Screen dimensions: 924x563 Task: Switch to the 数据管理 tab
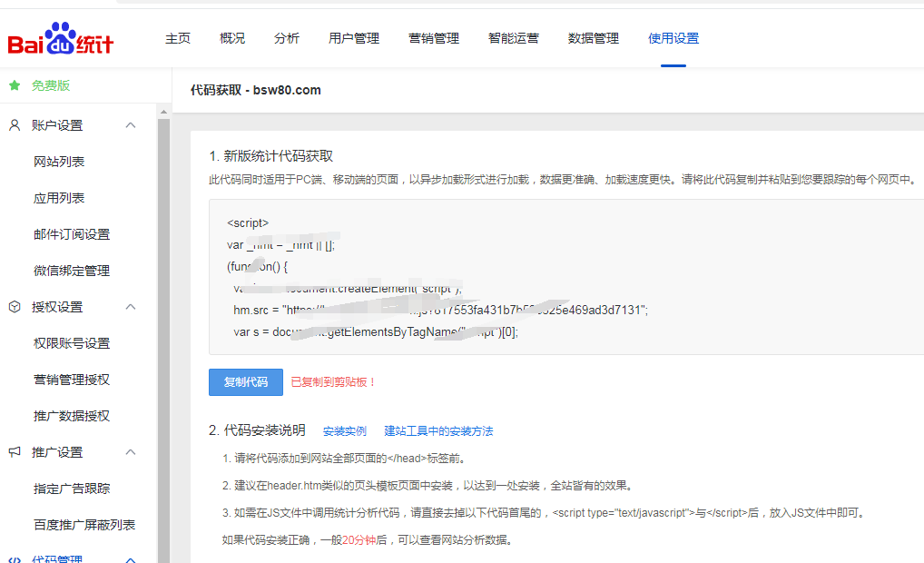tap(594, 38)
